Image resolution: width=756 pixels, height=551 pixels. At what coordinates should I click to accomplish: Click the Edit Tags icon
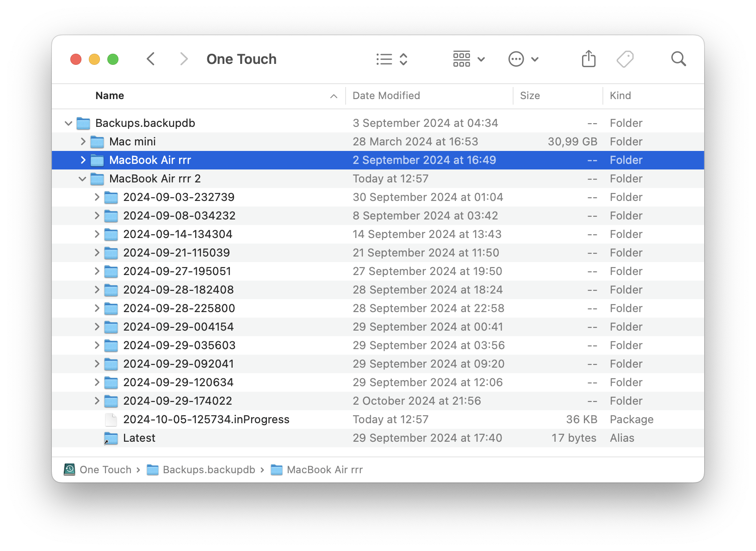(625, 59)
